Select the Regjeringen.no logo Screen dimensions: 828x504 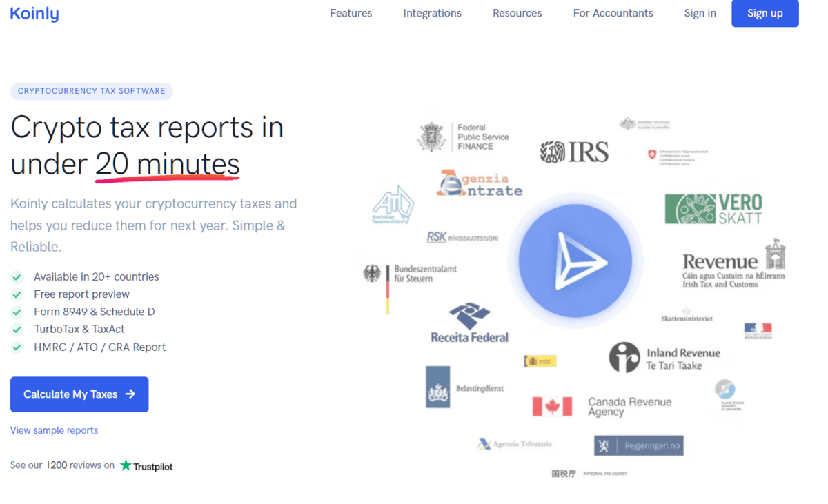[639, 445]
